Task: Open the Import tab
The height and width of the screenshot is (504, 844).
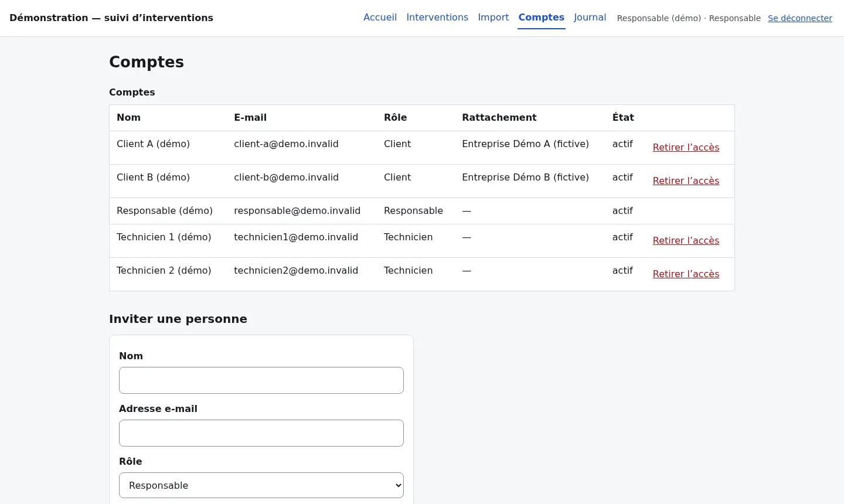Action: (x=493, y=18)
